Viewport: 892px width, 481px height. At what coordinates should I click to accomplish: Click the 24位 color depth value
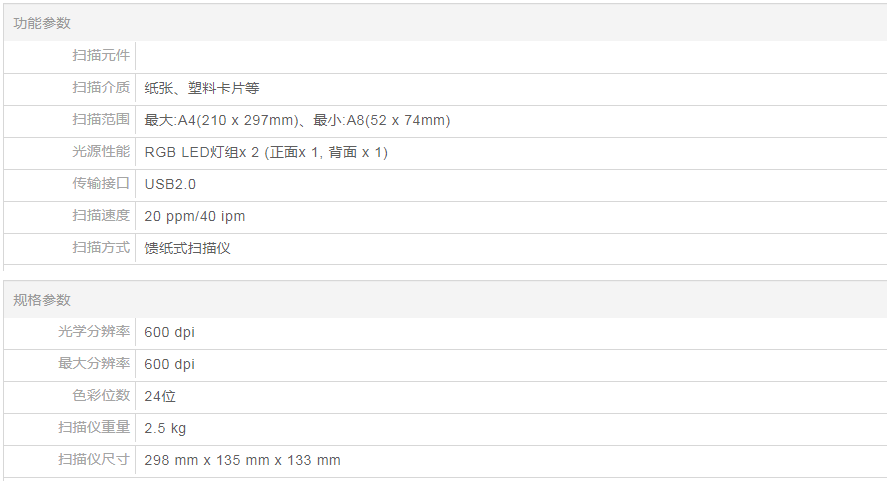point(160,397)
